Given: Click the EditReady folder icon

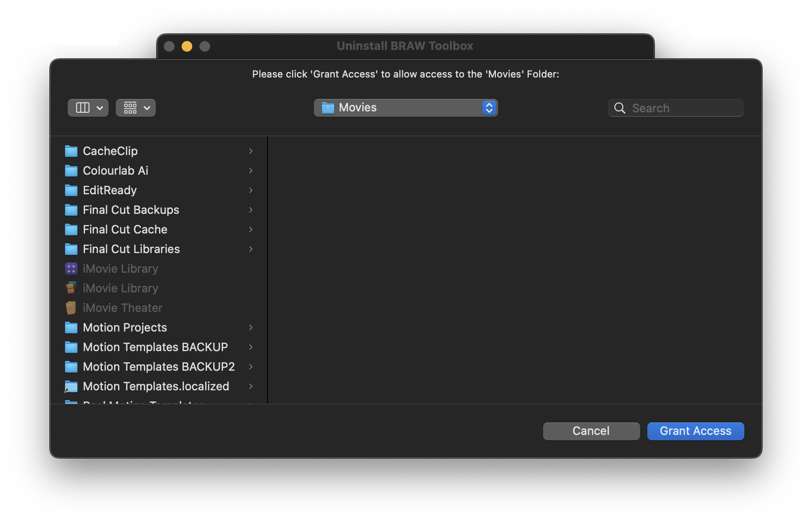Looking at the screenshot, I should (71, 190).
